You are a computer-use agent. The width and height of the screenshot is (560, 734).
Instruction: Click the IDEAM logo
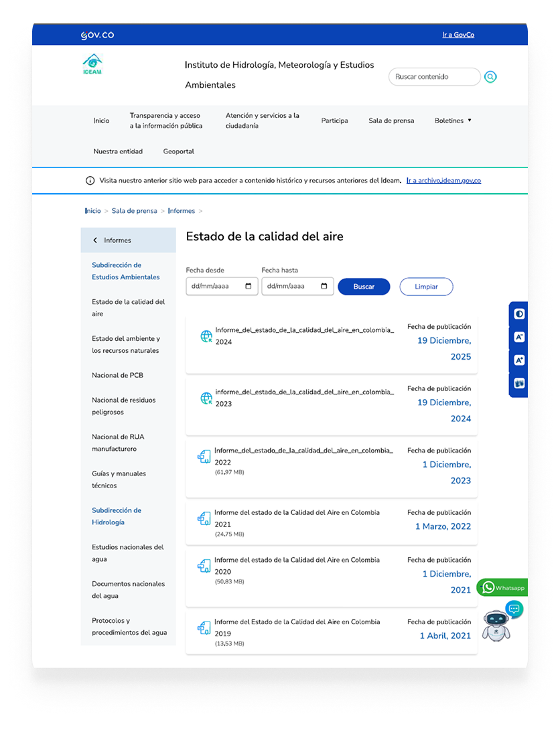(x=92, y=64)
